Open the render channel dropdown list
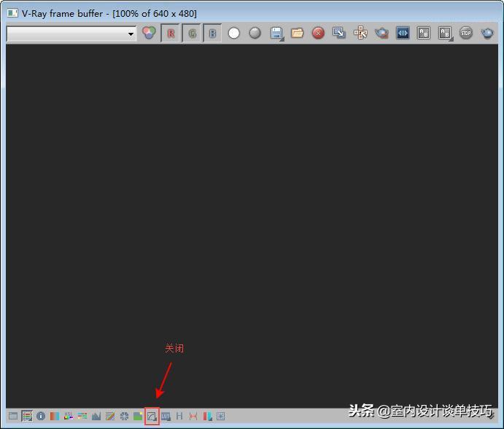 tap(71, 34)
